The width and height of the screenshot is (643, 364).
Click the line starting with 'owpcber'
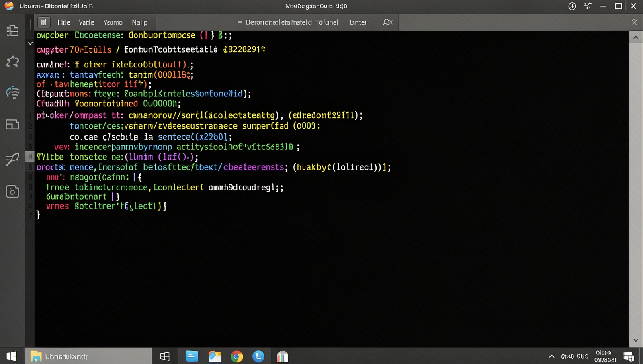pos(134,35)
